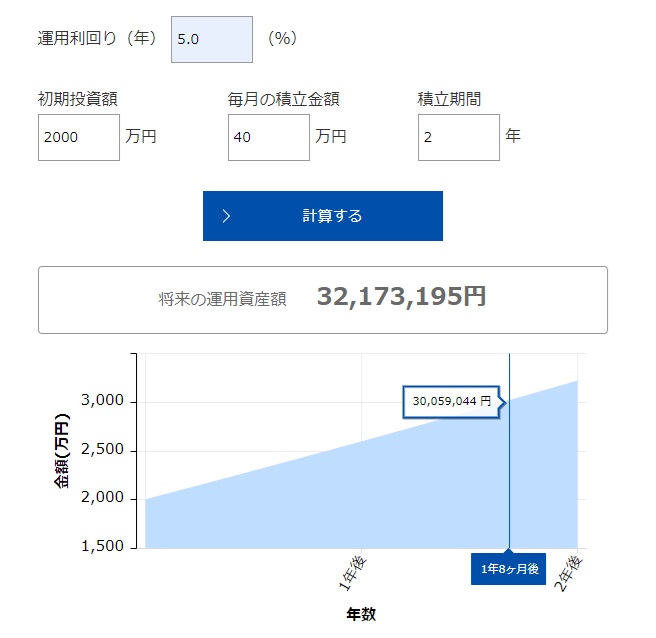Click the 2,000 y-axis tick label
656x638 pixels.
(x=102, y=498)
